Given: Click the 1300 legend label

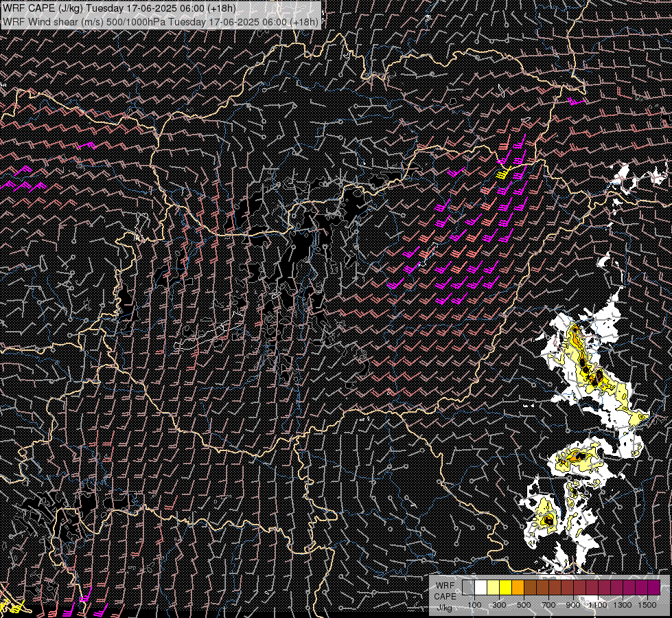Looking at the screenshot, I should [623, 605].
